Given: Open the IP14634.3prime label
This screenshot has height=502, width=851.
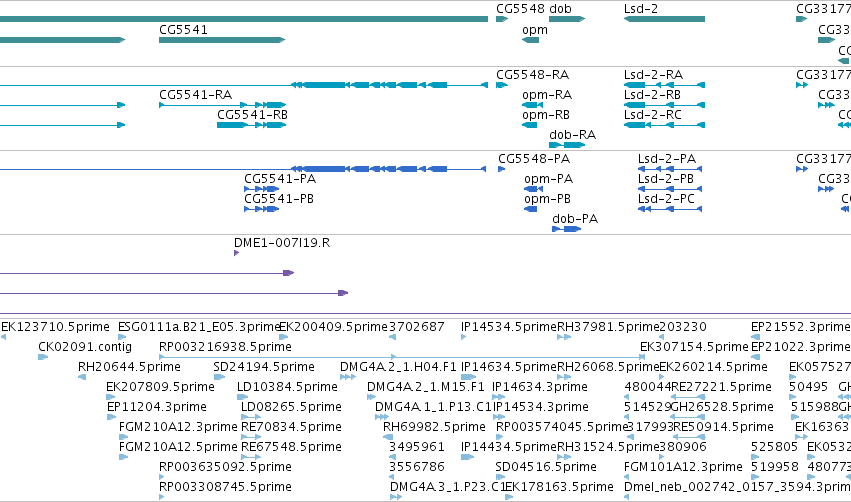Looking at the screenshot, I should pos(540,387).
